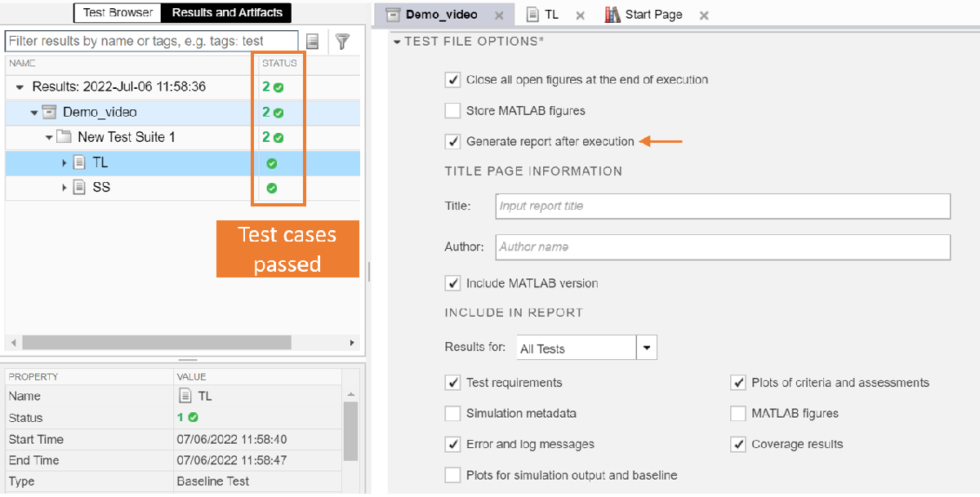Switch to the Test Browser tab
The width and height of the screenshot is (980, 497).
118,12
